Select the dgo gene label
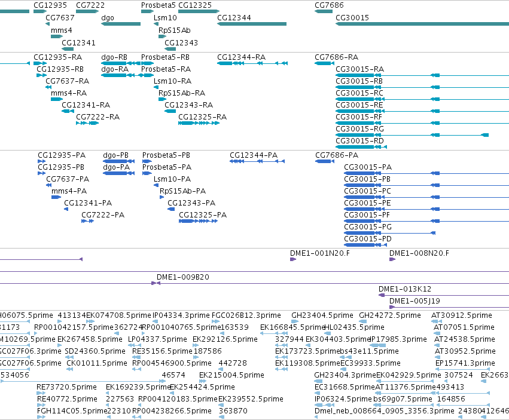 (108, 18)
